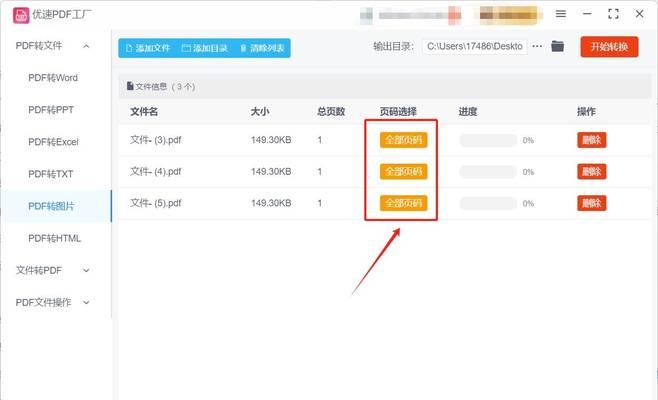The height and width of the screenshot is (400, 658).
Task: Click 总页数 column header
Action: tap(331, 112)
